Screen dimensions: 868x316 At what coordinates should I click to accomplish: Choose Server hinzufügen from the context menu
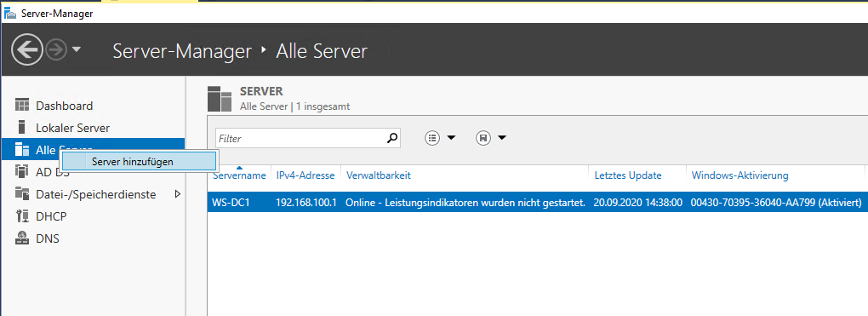[139, 161]
